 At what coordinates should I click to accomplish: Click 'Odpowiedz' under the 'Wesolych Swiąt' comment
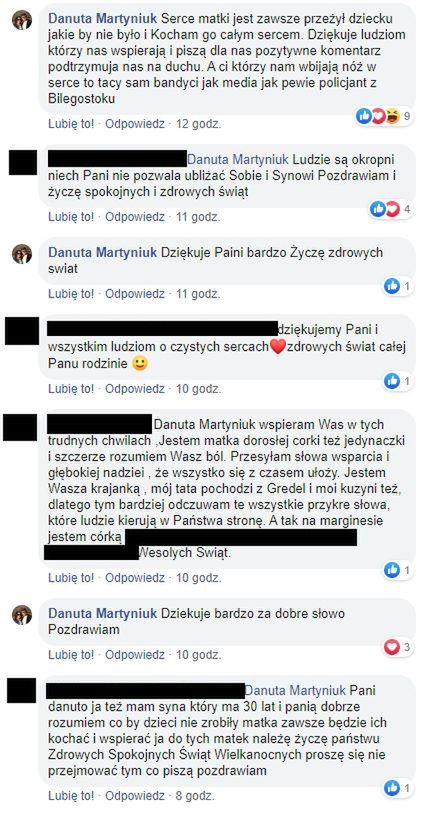pos(135,578)
